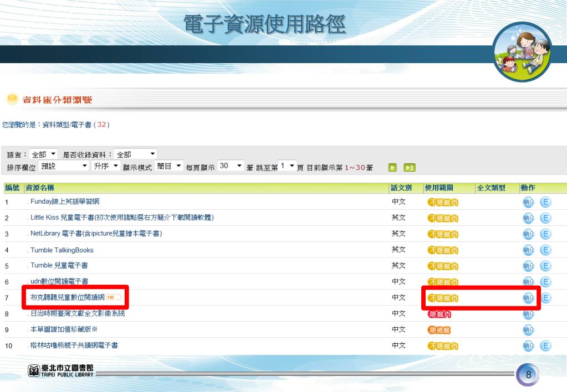Open 格林咕嚕熊親子共讀網電子書 link
This screenshot has height=392, width=567.
74,345
